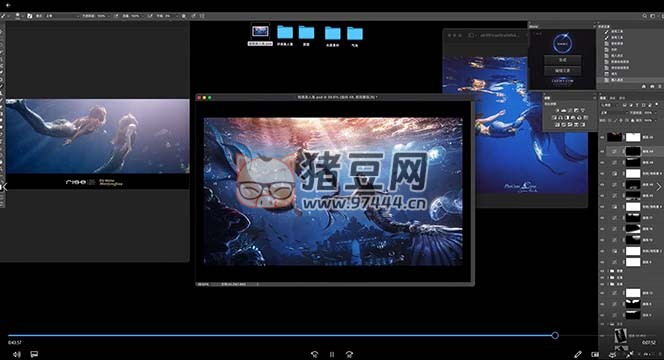
Task: Add a Hue/Saturation adjustment layer
Action: tap(554, 118)
